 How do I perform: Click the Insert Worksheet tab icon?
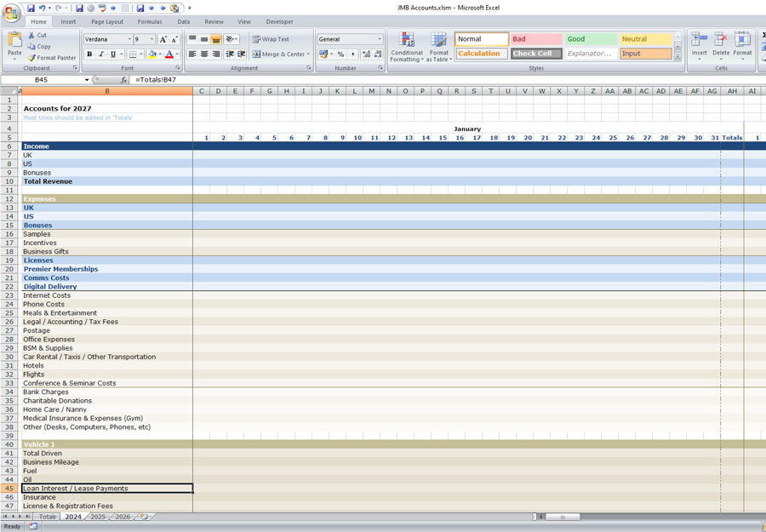click(x=144, y=517)
